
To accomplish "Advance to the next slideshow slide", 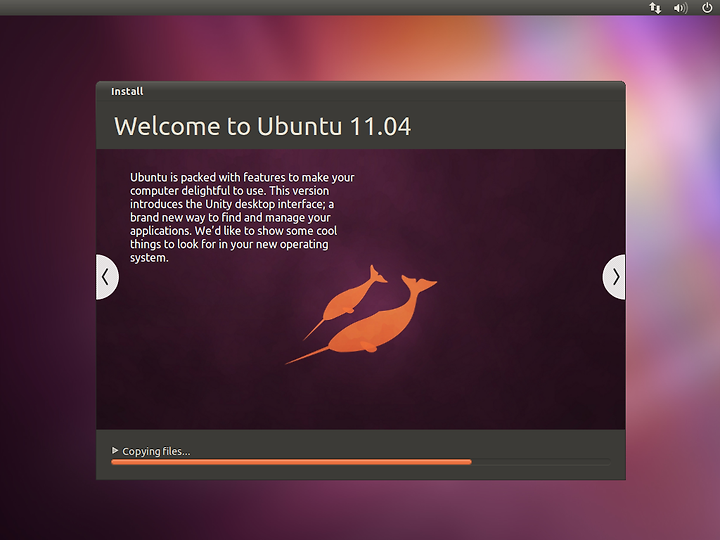I will pos(614,277).
